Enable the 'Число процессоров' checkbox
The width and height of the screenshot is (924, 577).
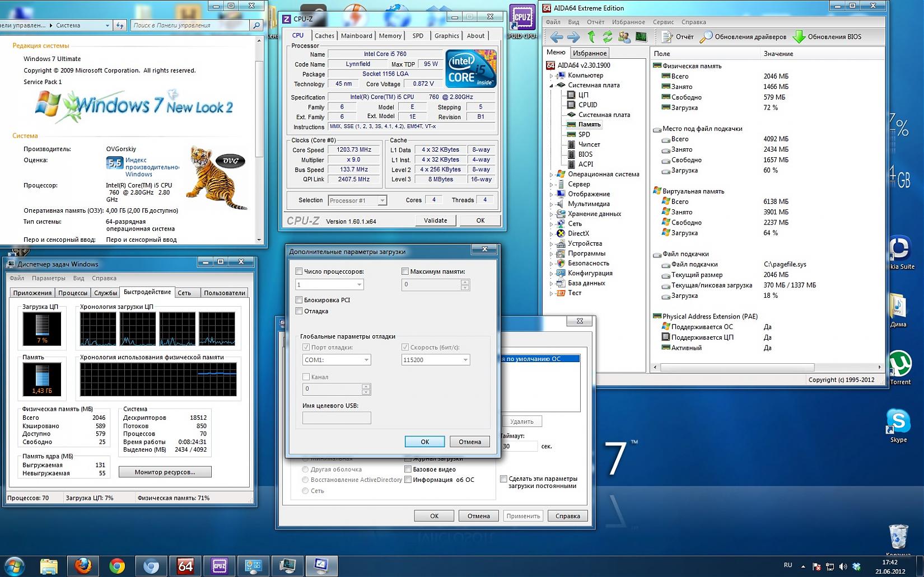pos(299,271)
